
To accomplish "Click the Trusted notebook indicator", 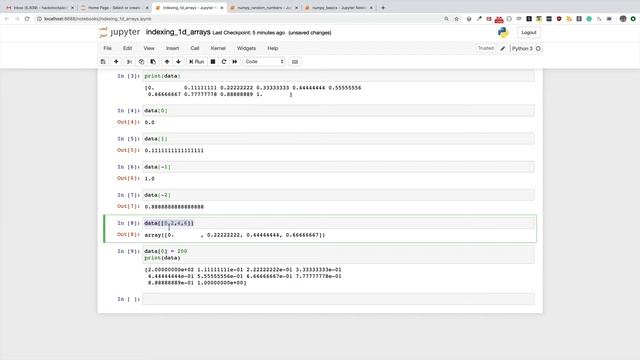I will (x=486, y=48).
